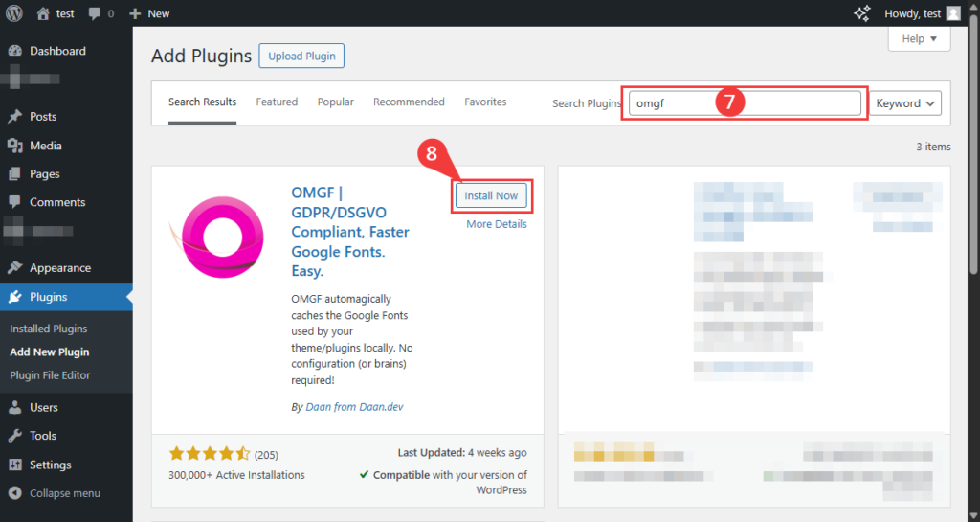Viewport: 980px width, 522px height.
Task: Open the user avatar next to Howdy
Action: tap(953, 13)
